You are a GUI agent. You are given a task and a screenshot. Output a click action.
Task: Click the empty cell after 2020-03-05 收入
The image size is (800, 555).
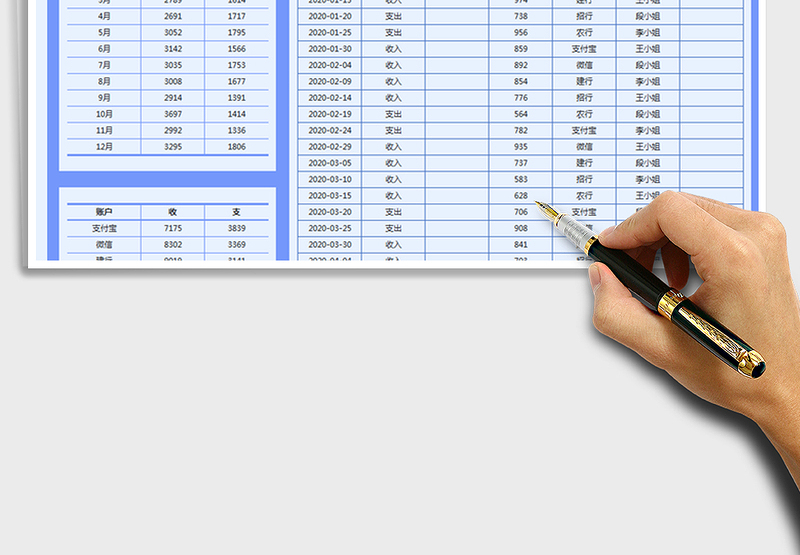(456, 163)
